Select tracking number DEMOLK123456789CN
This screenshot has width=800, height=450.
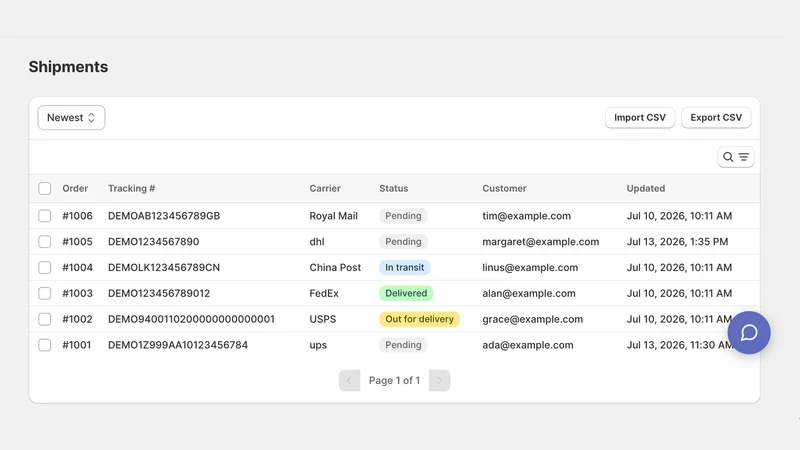164,267
